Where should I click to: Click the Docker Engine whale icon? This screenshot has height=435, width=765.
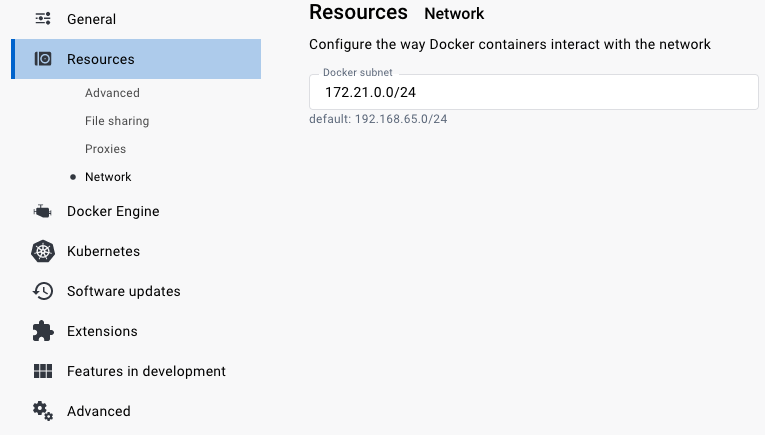pyautogui.click(x=42, y=211)
